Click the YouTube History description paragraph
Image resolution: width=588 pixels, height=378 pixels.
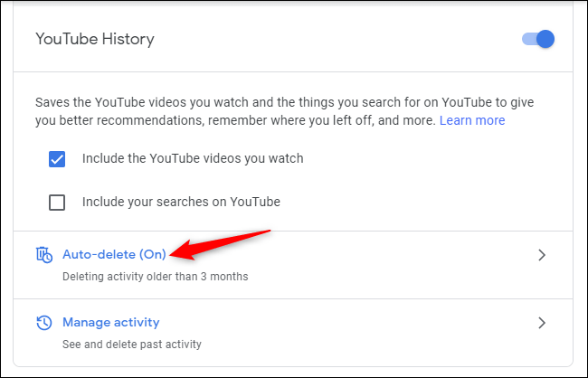tap(285, 111)
